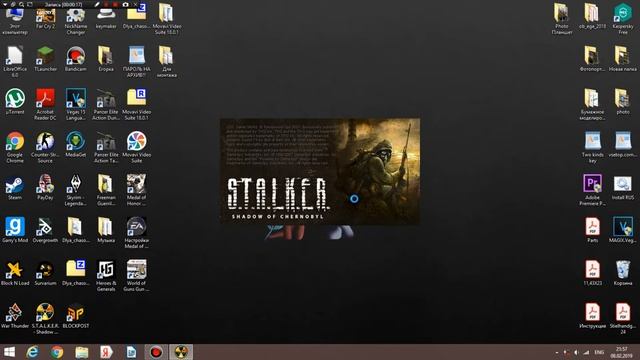
Task: Open the Бумажное моделиро... folder
Action: click(x=592, y=104)
